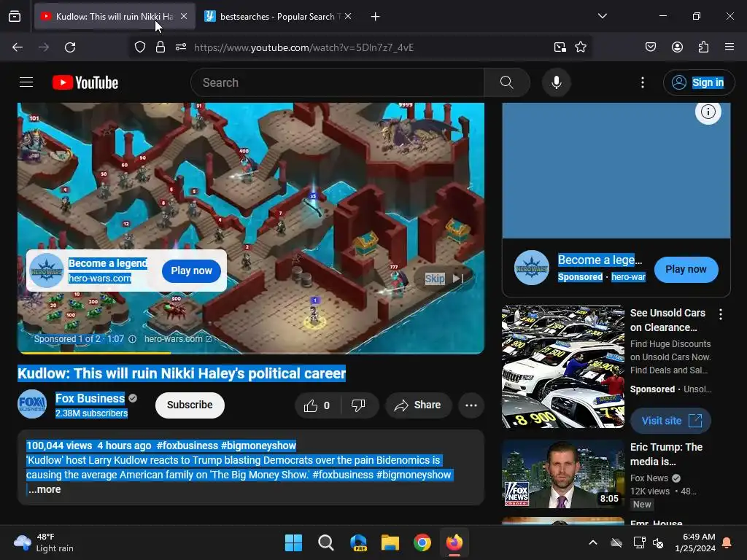The width and height of the screenshot is (747, 560).
Task: Open hero-wars.com link at video bottom
Action: 178,339
